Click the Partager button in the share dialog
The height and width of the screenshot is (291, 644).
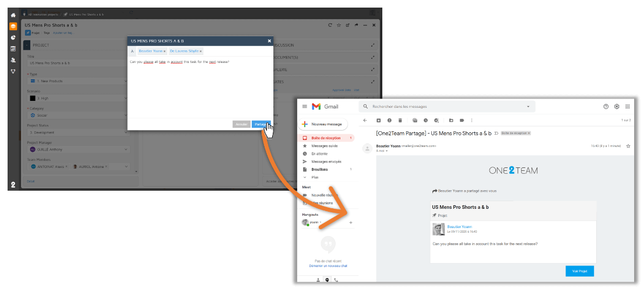(261, 124)
